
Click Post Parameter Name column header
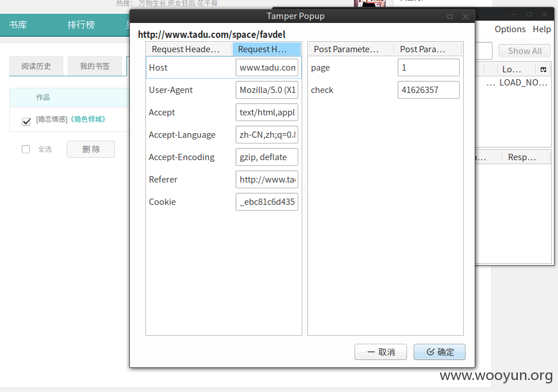tap(351, 49)
